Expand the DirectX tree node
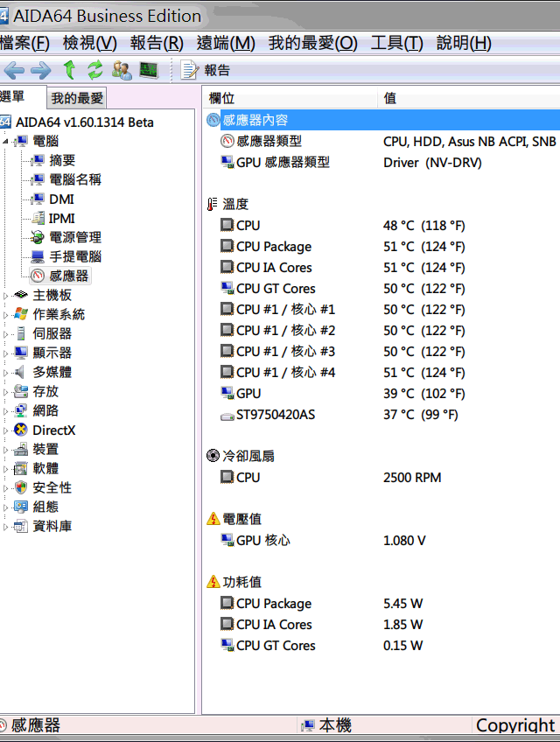This screenshot has height=742, width=560. click(x=5, y=430)
